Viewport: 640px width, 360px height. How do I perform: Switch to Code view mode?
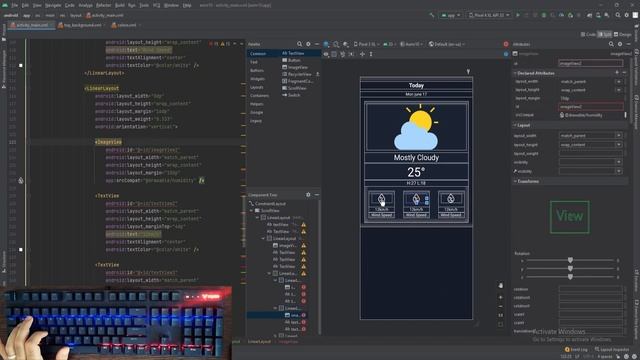589,35
